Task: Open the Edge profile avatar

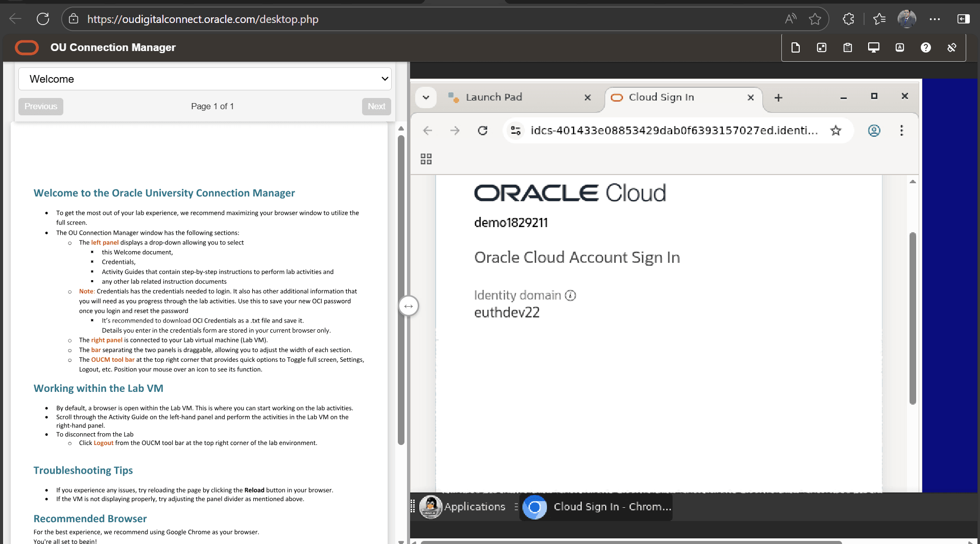Action: (906, 19)
